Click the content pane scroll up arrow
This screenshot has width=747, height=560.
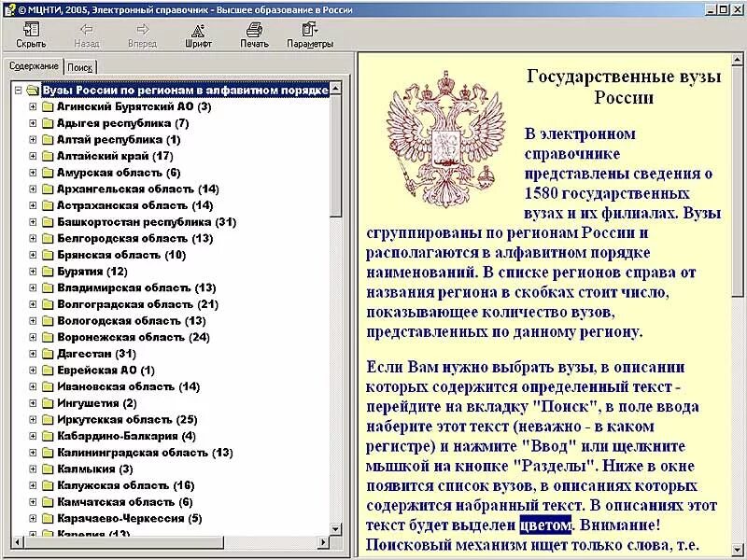737,60
